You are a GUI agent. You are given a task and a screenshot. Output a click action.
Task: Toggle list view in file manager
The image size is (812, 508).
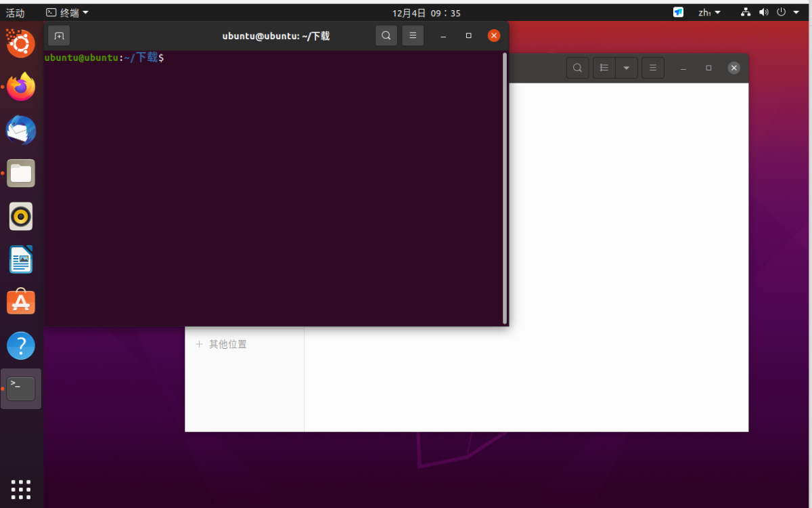point(604,68)
